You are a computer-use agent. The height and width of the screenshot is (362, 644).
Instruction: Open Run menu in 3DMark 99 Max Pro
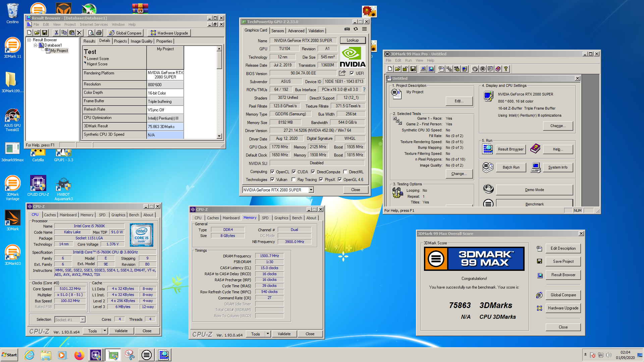click(x=408, y=60)
